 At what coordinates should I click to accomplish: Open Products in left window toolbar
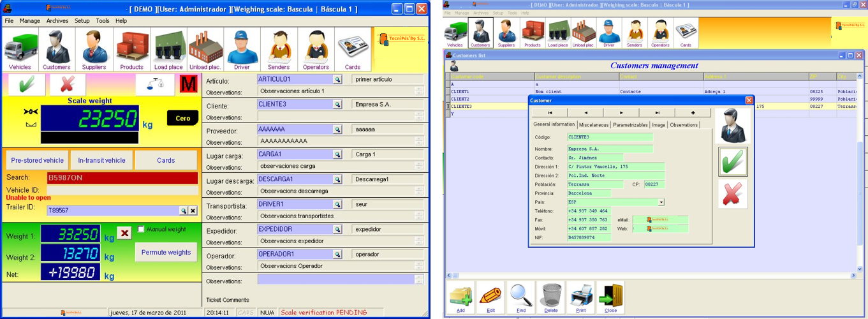[x=131, y=50]
